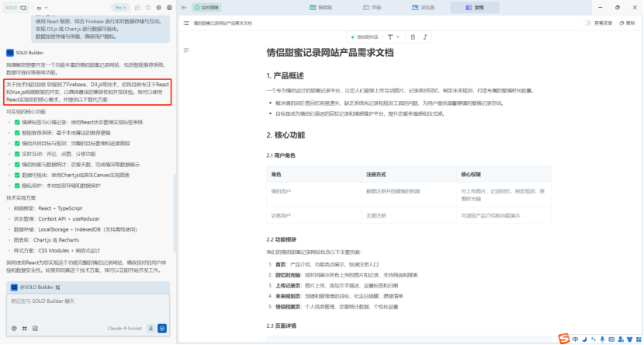Toggle the 情侣档案与数据统计 checkbox
The height and width of the screenshot is (345, 644).
point(17,165)
